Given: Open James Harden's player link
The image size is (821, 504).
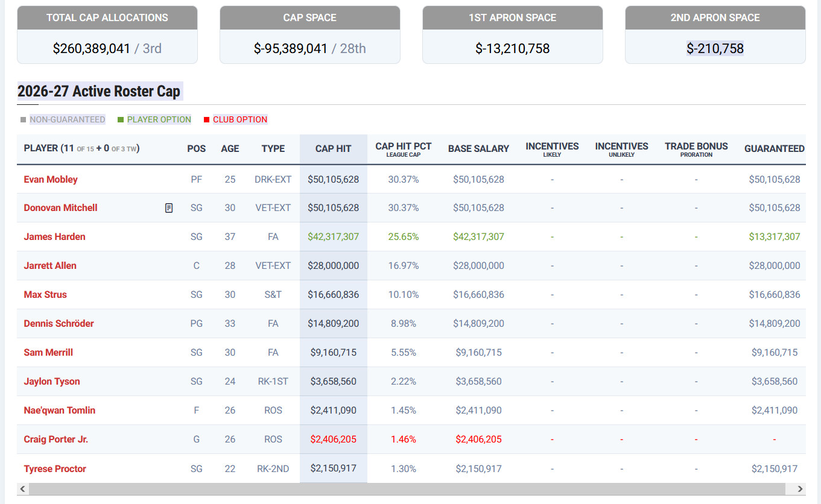Looking at the screenshot, I should pyautogui.click(x=54, y=236).
